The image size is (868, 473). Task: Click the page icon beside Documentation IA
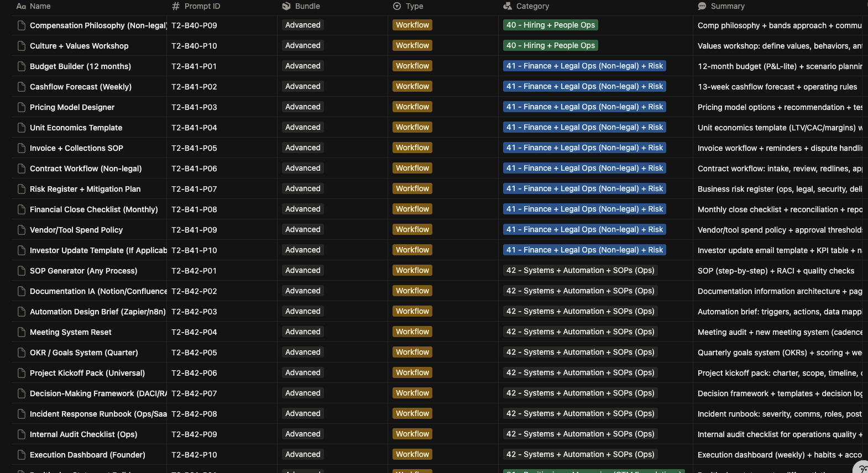tap(22, 291)
